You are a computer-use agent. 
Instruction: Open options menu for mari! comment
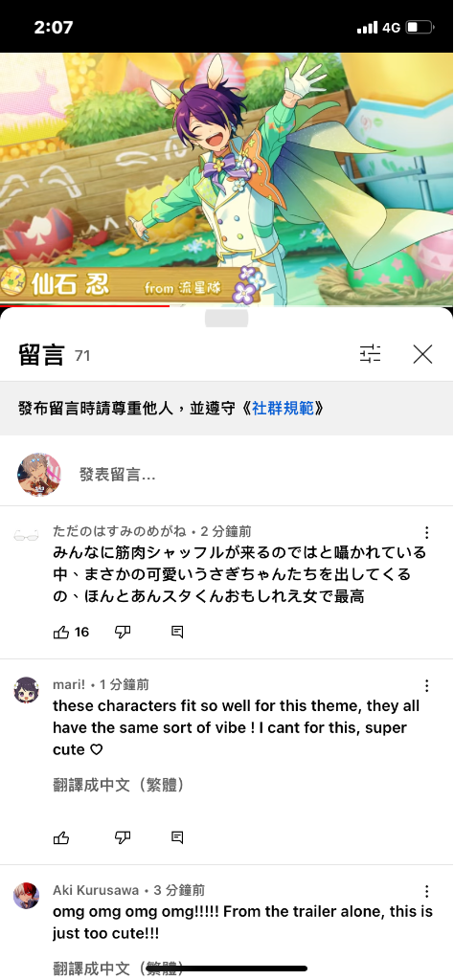coord(426,685)
